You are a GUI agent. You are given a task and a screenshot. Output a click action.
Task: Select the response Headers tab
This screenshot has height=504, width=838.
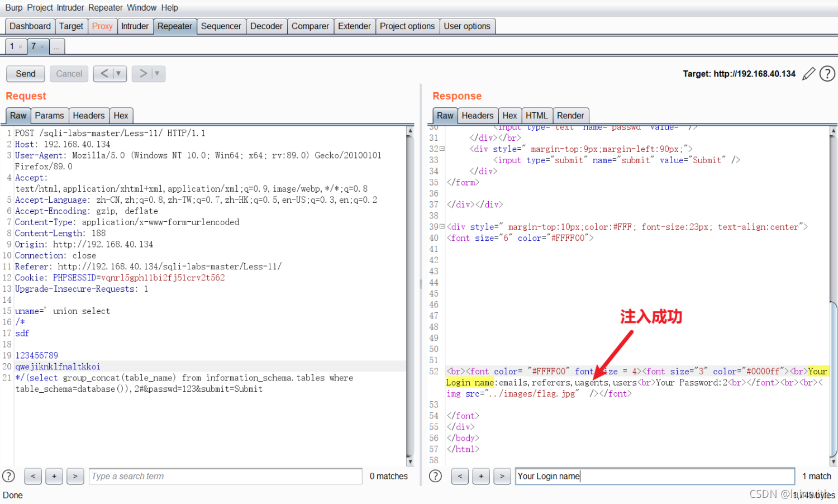coord(478,116)
